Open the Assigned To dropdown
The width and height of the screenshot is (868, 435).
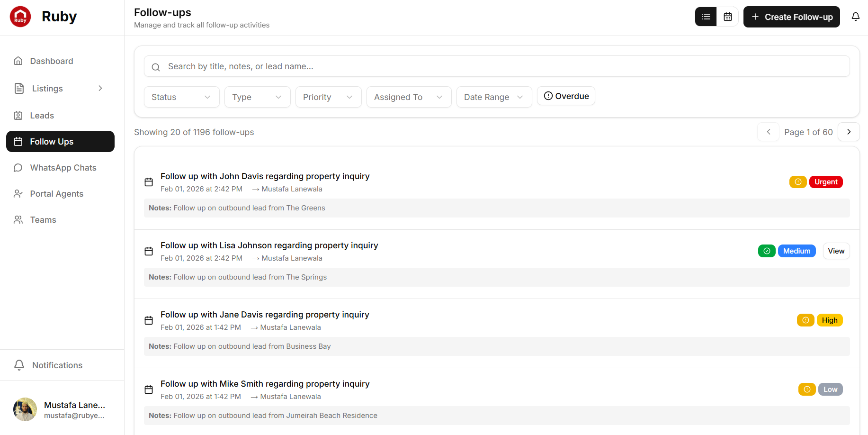[x=409, y=97]
